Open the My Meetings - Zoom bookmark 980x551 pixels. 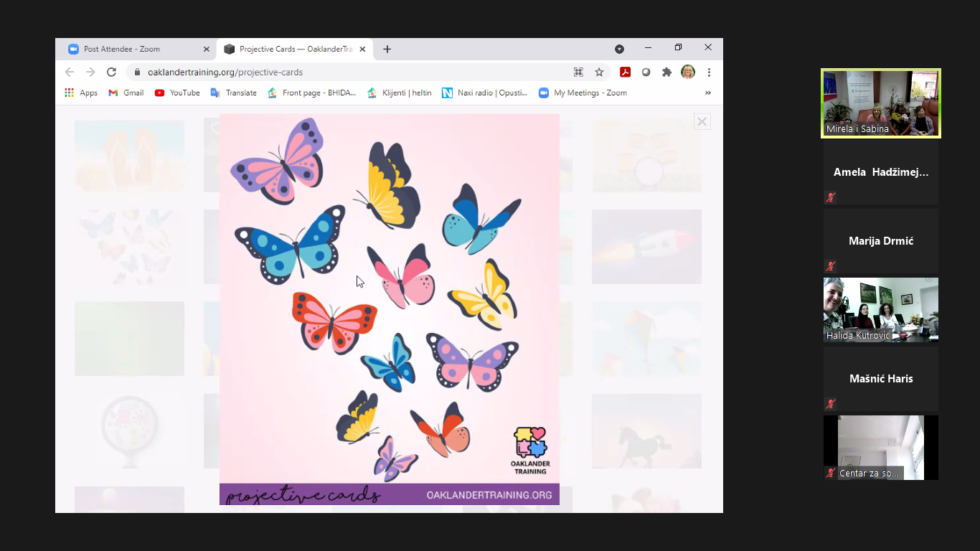pos(583,93)
